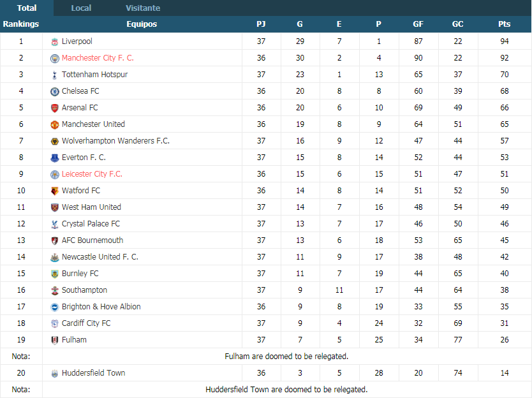Click the Pts column header
This screenshot has height=398, width=532.
504,24
